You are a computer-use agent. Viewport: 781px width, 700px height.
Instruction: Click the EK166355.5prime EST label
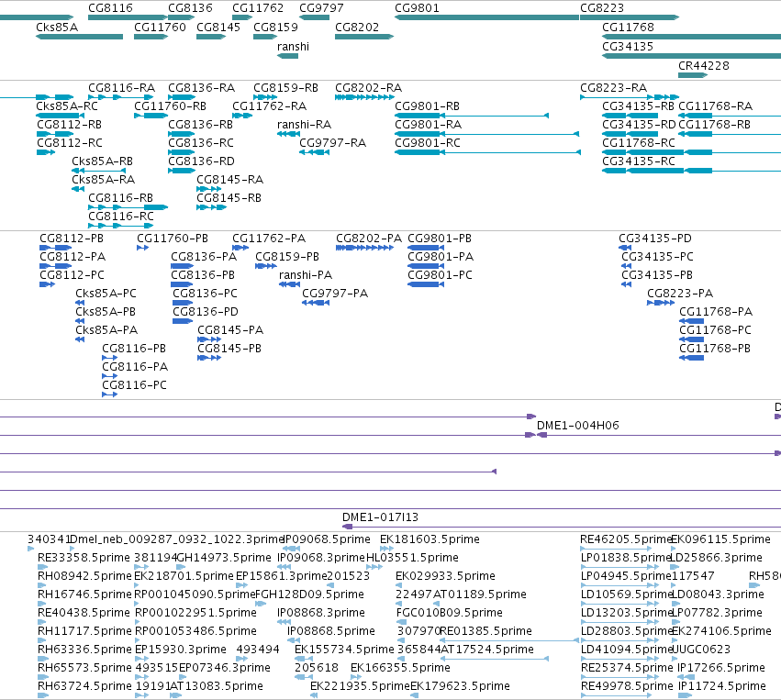coord(400,669)
